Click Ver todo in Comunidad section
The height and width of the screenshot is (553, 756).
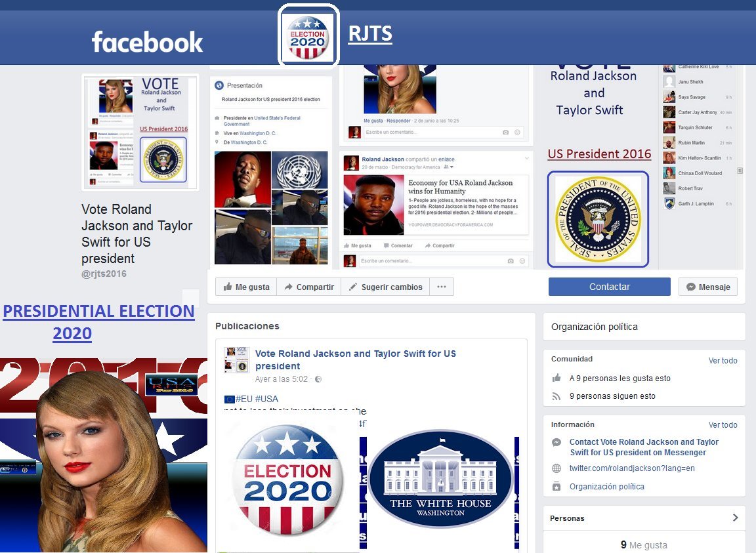coord(723,361)
